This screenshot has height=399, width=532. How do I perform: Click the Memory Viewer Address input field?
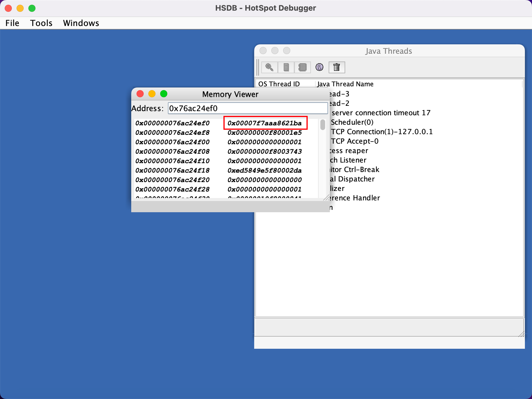coord(248,108)
